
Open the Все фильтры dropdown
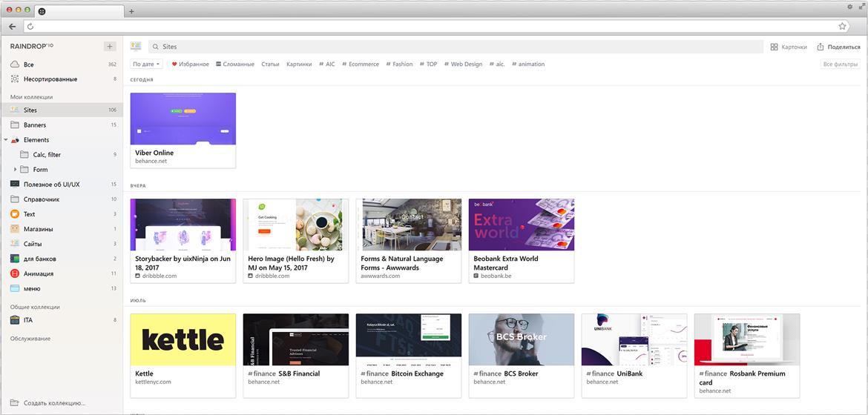(x=841, y=64)
